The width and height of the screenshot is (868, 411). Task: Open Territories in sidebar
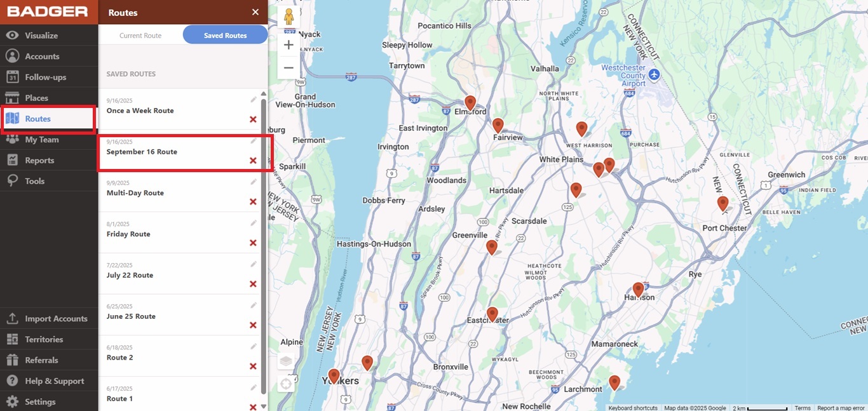(49, 339)
